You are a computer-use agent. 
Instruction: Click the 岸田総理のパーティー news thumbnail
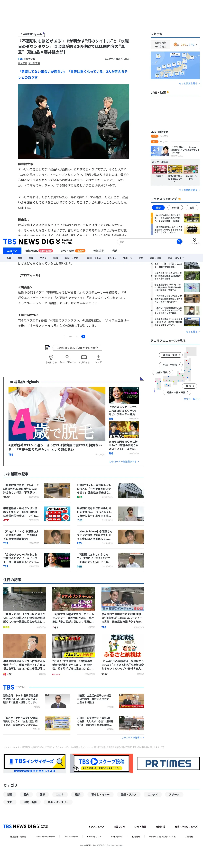tap(123, 599)
